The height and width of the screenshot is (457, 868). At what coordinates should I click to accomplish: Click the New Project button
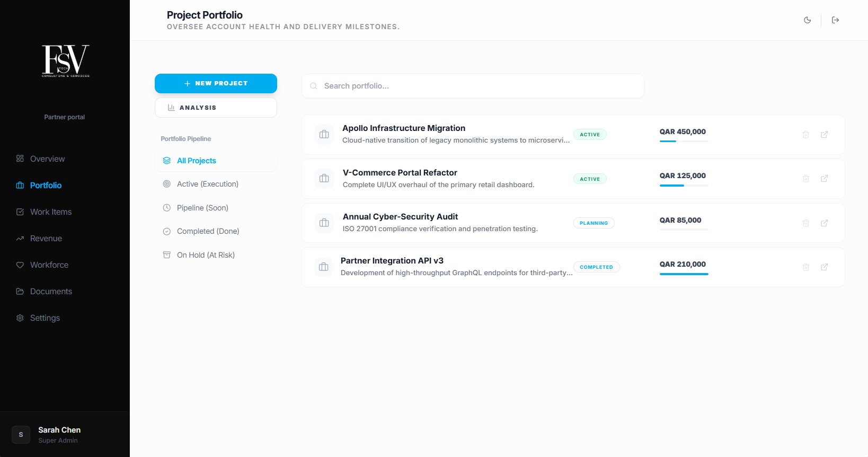216,83
